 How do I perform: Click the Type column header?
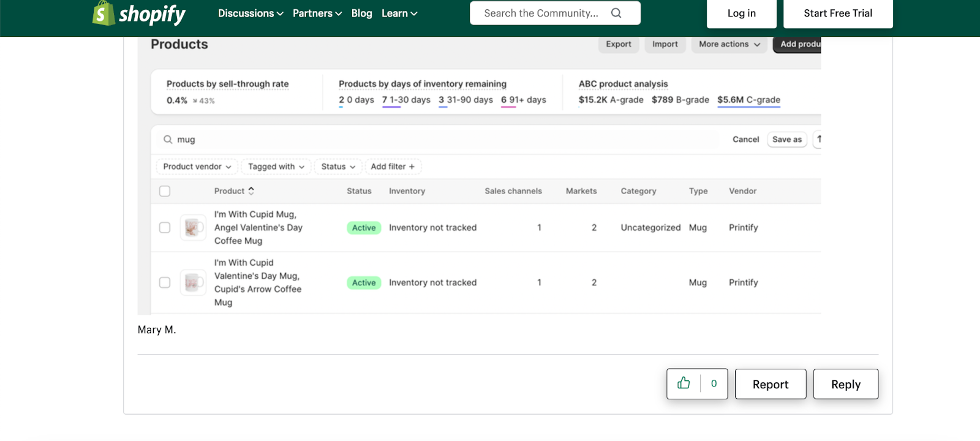[x=698, y=191]
